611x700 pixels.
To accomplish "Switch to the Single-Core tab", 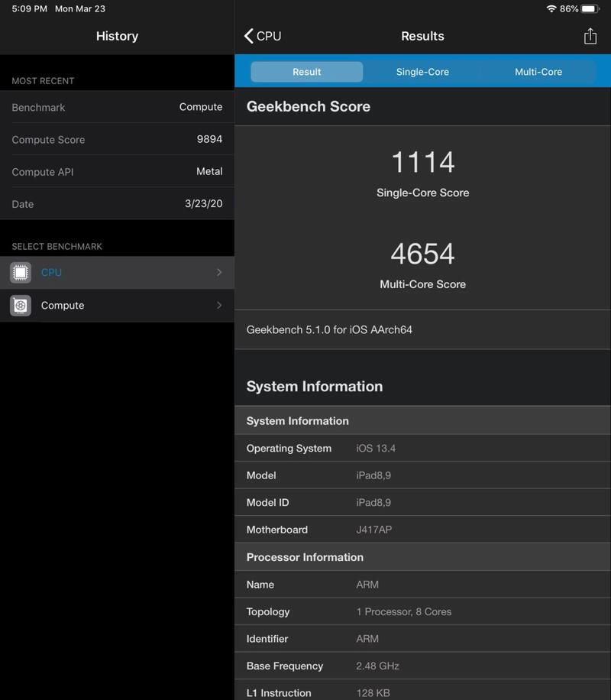I will click(x=422, y=72).
